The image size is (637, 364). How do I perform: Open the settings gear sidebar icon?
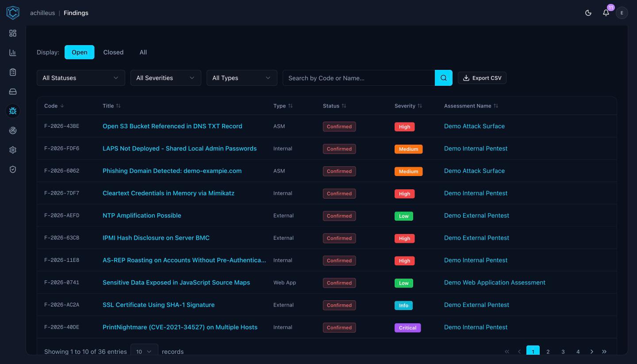(x=13, y=150)
